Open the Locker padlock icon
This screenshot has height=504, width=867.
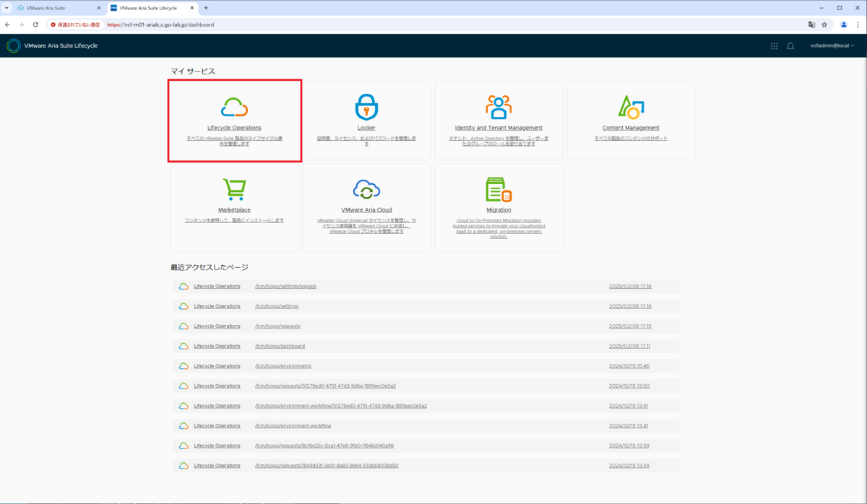point(366,108)
